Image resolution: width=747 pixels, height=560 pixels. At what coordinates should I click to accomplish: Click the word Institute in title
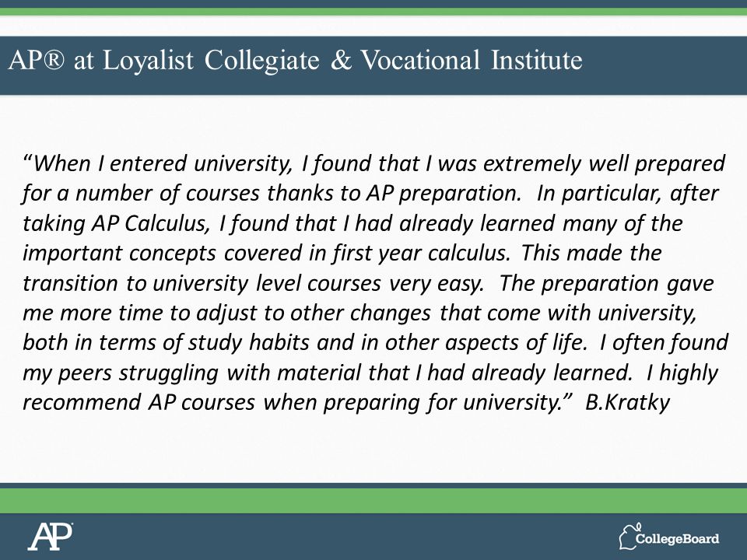(536, 61)
